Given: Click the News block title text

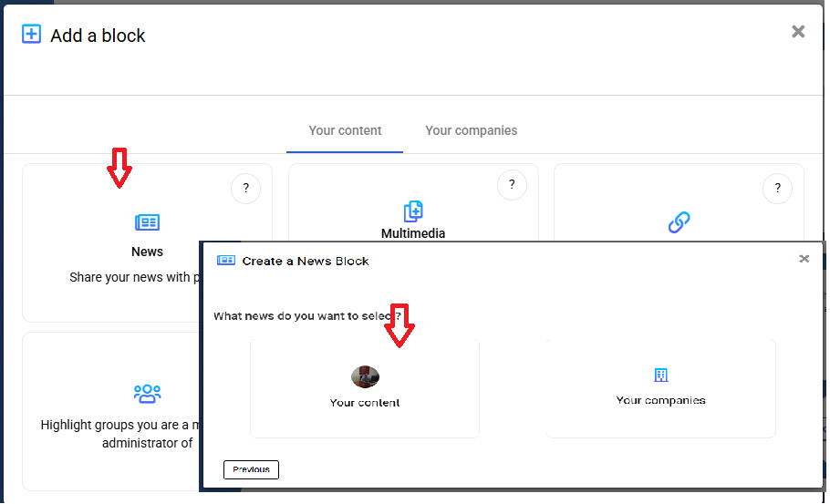Looking at the screenshot, I should tap(147, 252).
